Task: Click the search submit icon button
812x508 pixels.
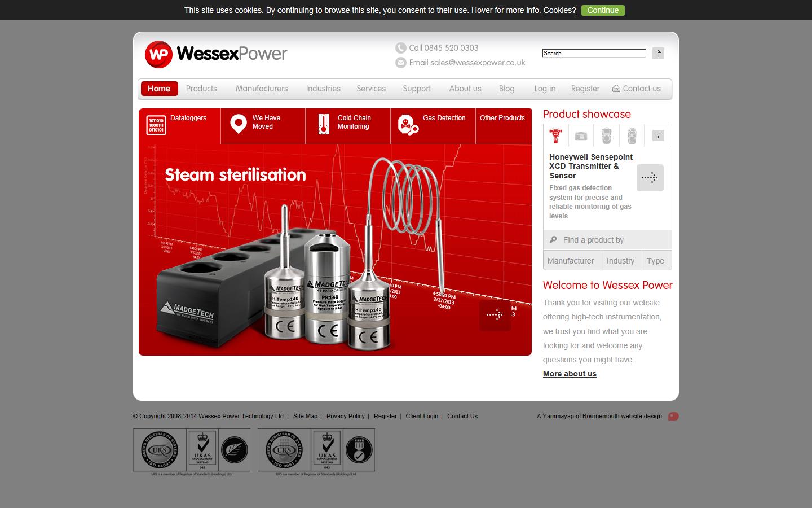Action: pos(658,53)
